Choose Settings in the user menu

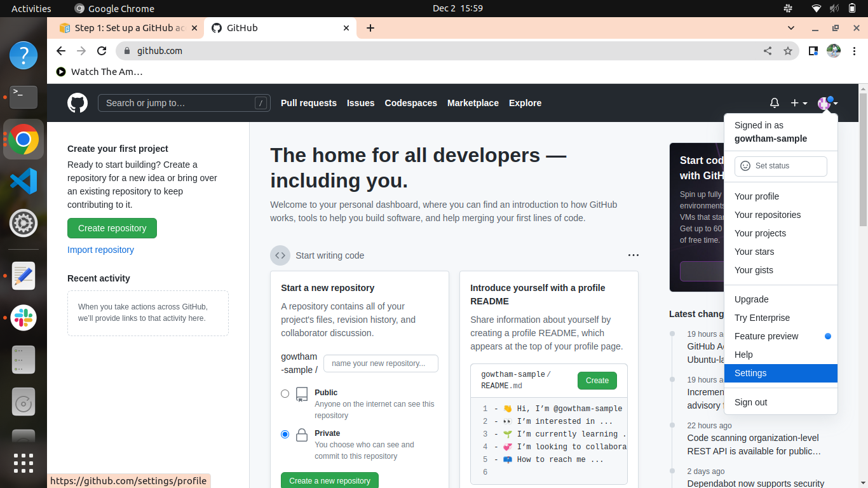750,373
